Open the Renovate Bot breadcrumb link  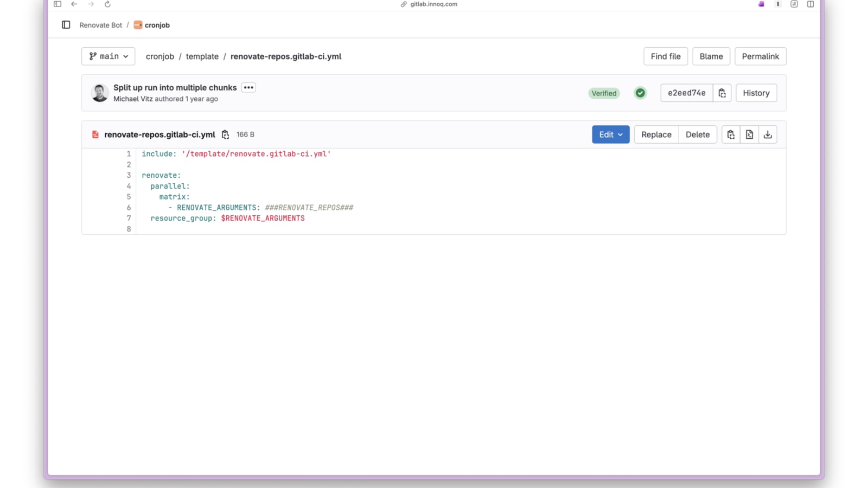[101, 25]
